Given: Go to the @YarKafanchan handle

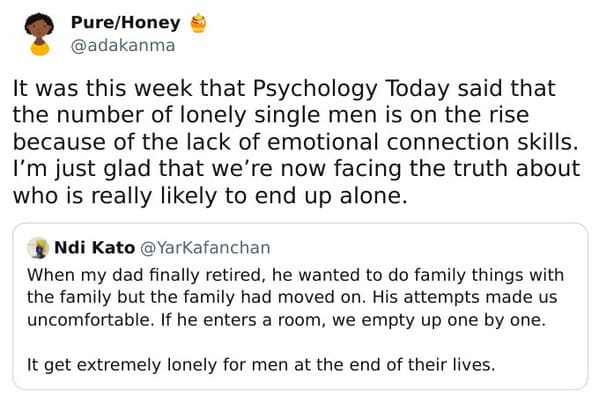Looking at the screenshot, I should pos(206,248).
